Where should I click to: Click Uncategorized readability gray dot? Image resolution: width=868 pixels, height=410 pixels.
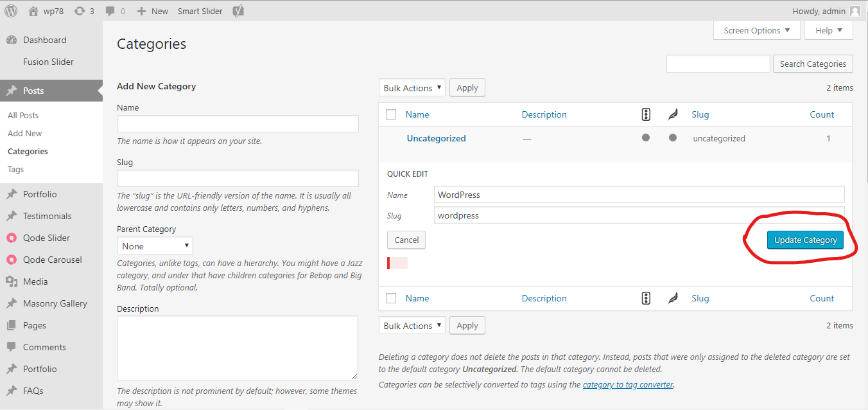click(673, 138)
